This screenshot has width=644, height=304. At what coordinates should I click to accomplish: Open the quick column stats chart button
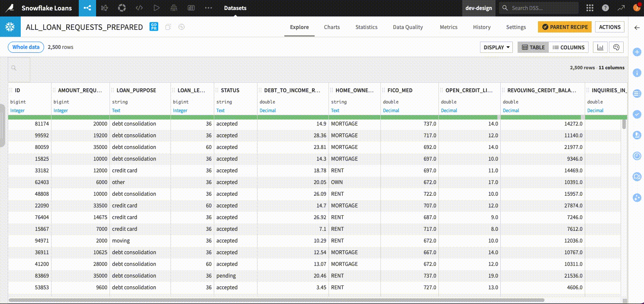600,47
